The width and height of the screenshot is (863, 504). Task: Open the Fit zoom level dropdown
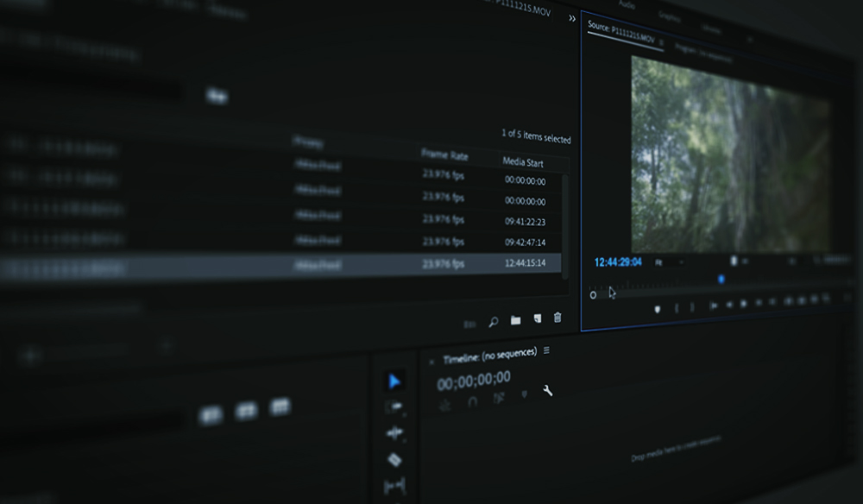pos(669,262)
